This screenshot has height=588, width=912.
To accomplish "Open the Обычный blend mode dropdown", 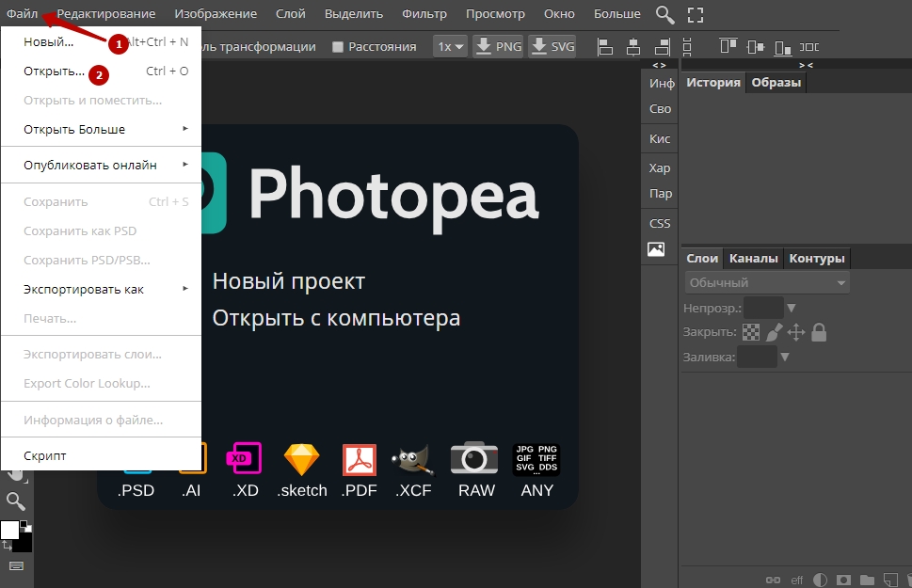I will tap(767, 282).
